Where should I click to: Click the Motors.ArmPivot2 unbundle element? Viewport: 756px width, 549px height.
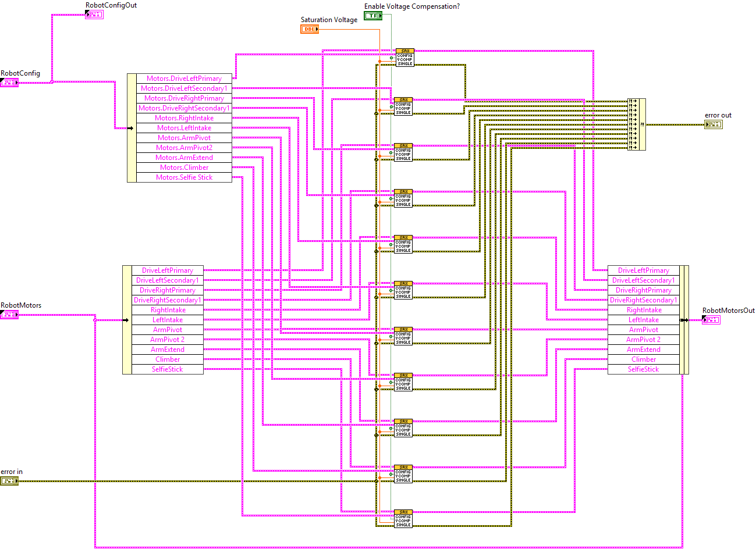pos(184,147)
